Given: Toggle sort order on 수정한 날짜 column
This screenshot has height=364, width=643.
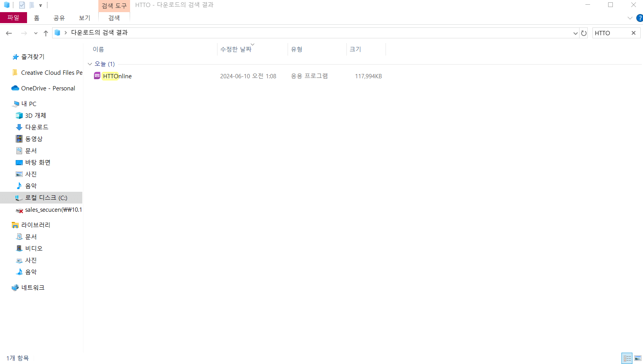Looking at the screenshot, I should [x=236, y=49].
